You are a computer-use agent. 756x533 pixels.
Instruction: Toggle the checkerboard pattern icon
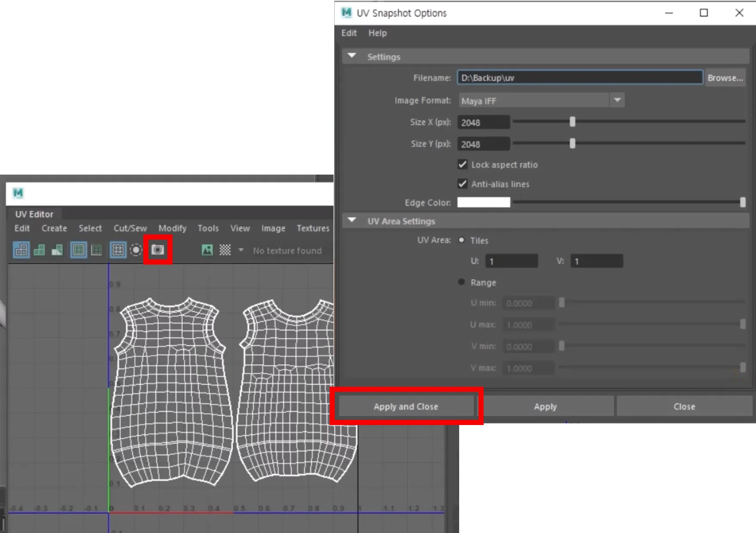pyautogui.click(x=225, y=250)
